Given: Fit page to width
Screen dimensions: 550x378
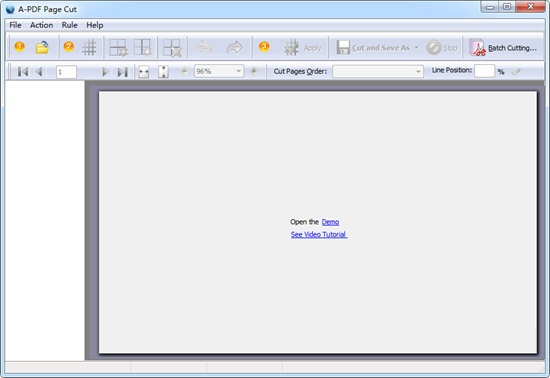Looking at the screenshot, I should (143, 72).
